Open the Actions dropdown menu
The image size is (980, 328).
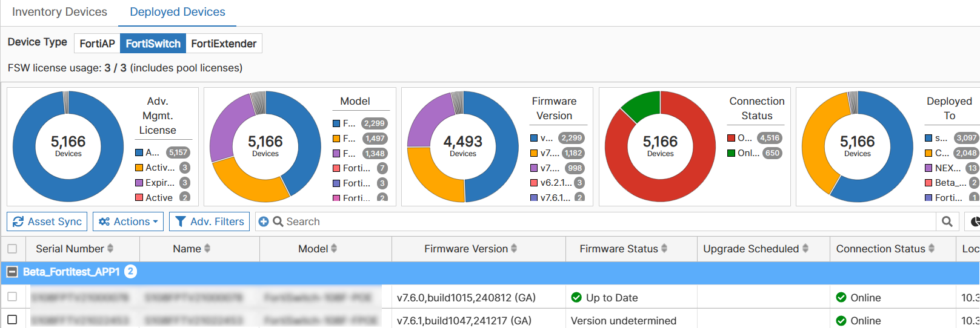click(128, 221)
